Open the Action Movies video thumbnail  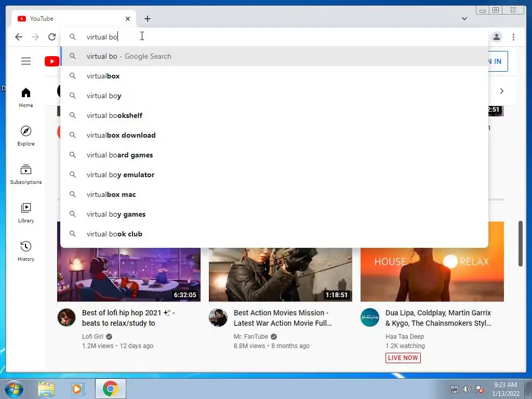[280, 274]
